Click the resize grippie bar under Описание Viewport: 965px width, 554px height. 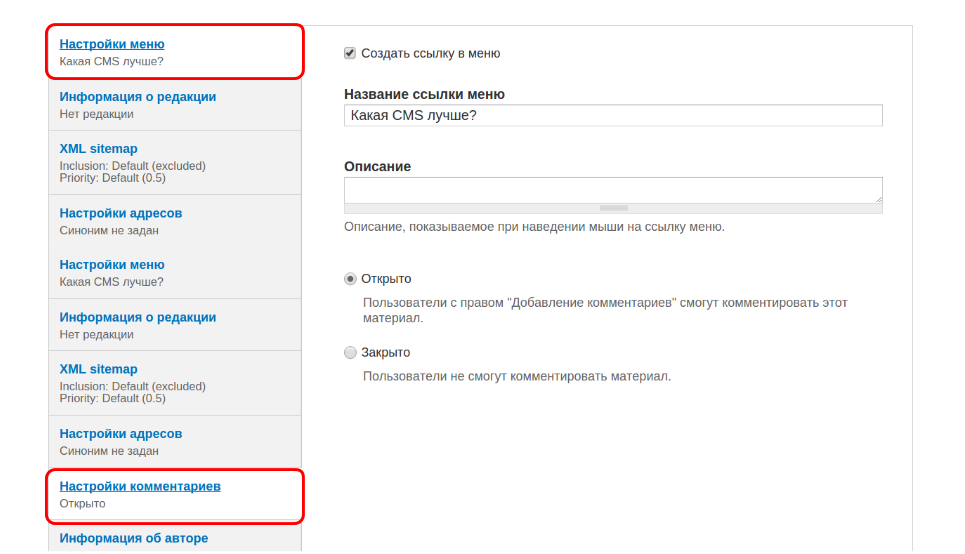tap(612, 208)
